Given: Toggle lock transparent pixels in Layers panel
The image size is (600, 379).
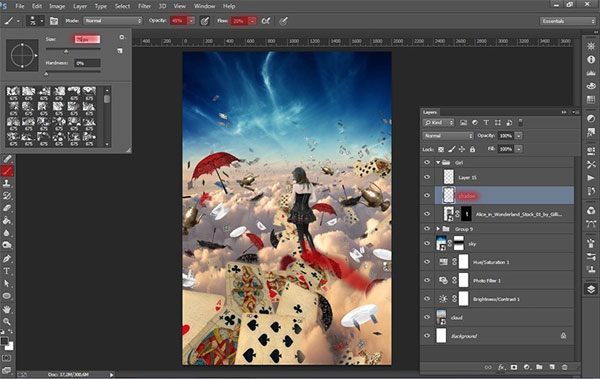Looking at the screenshot, I should click(441, 149).
